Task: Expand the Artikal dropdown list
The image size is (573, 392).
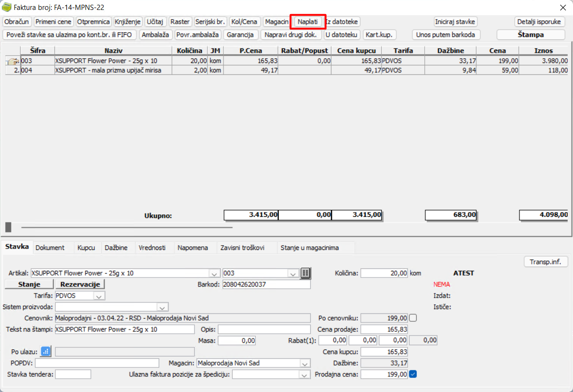Action: [x=215, y=273]
